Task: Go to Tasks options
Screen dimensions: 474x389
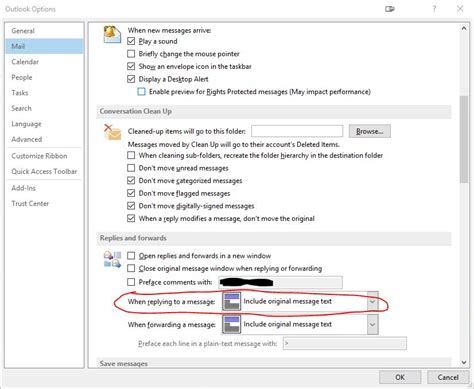Action: click(45, 93)
